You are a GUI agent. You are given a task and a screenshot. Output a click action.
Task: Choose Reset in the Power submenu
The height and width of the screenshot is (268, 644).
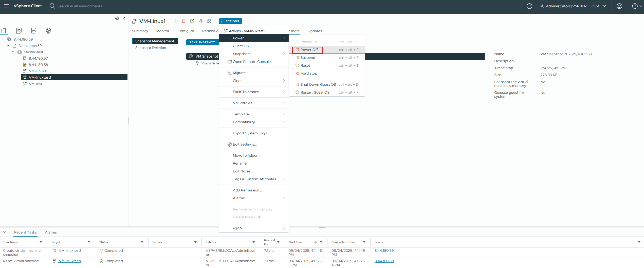(x=327, y=65)
